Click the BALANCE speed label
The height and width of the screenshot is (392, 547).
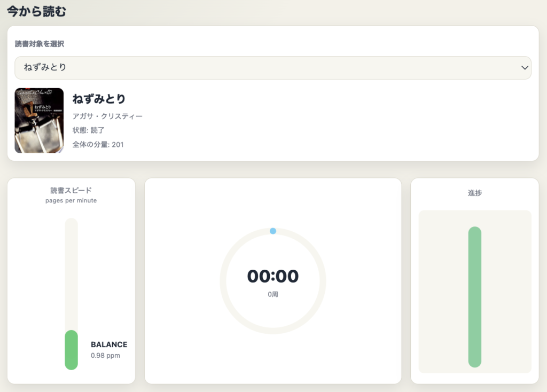pyautogui.click(x=109, y=344)
